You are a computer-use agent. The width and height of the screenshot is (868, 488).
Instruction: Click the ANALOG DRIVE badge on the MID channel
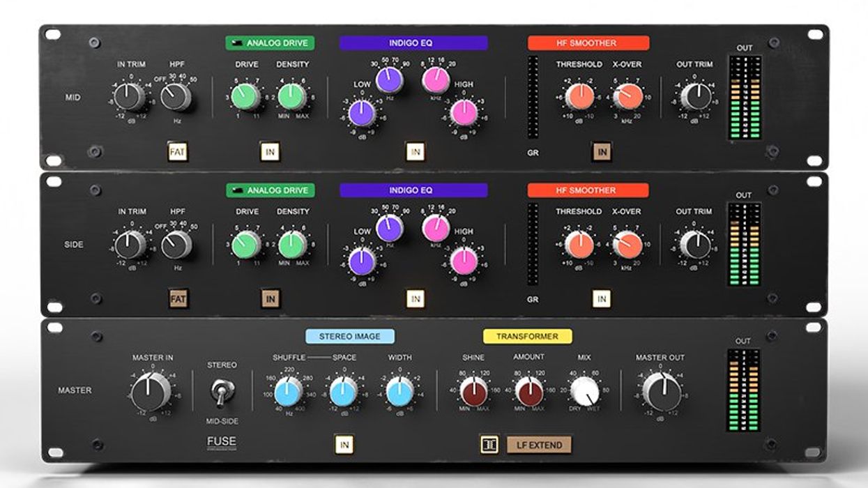[268, 41]
